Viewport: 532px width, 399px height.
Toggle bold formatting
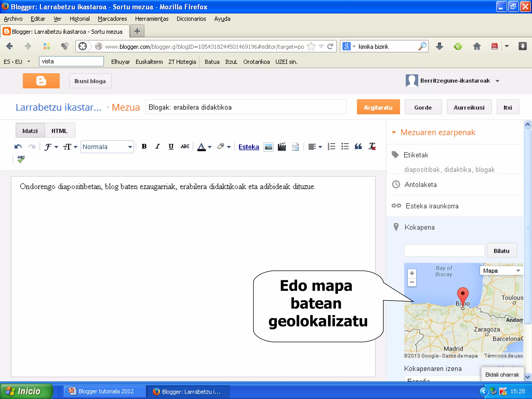(x=144, y=147)
